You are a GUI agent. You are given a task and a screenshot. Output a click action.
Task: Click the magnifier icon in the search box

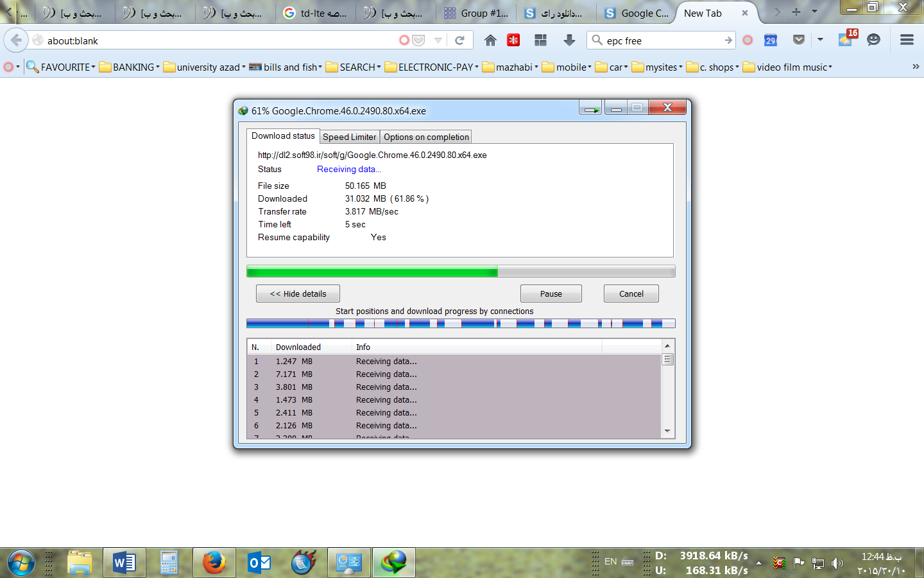point(597,40)
